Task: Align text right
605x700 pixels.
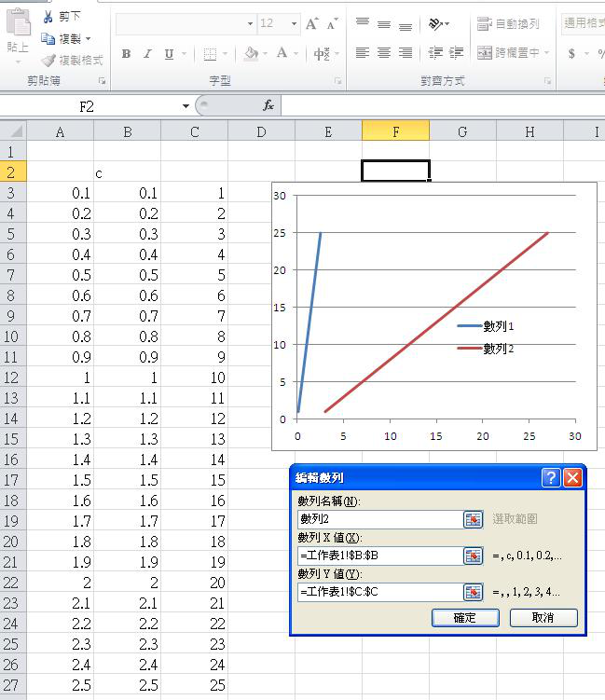Action: (406, 53)
